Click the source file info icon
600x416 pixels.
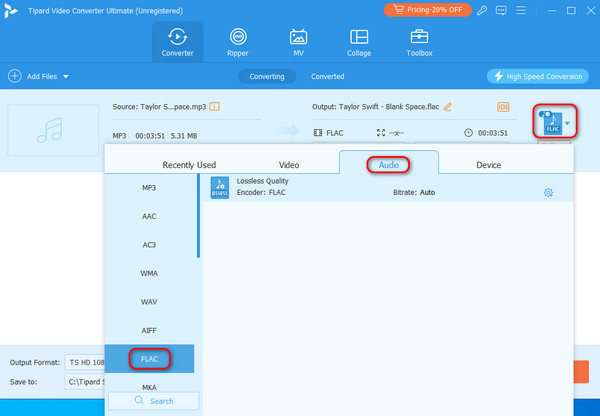(214, 106)
